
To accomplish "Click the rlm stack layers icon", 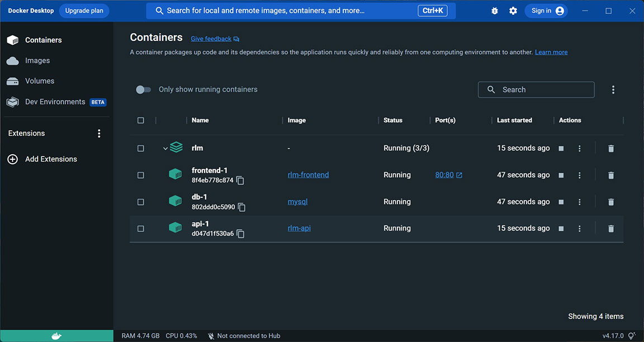I will click(176, 147).
